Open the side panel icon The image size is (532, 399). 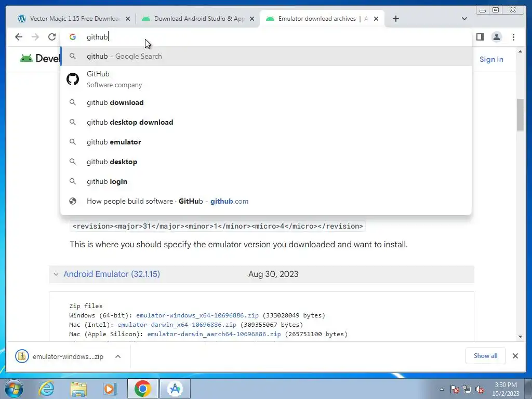pyautogui.click(x=480, y=37)
